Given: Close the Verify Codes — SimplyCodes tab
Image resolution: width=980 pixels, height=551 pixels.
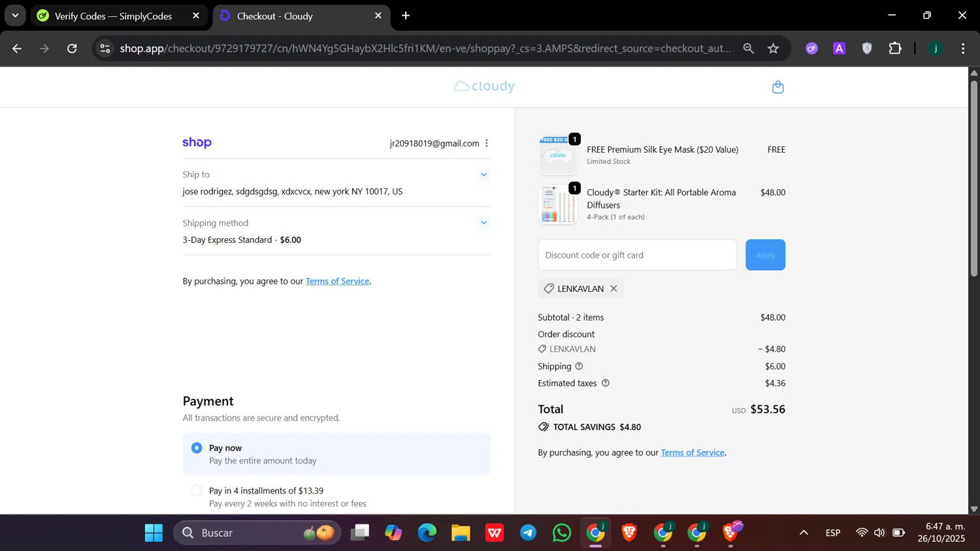Looking at the screenshot, I should (x=196, y=16).
